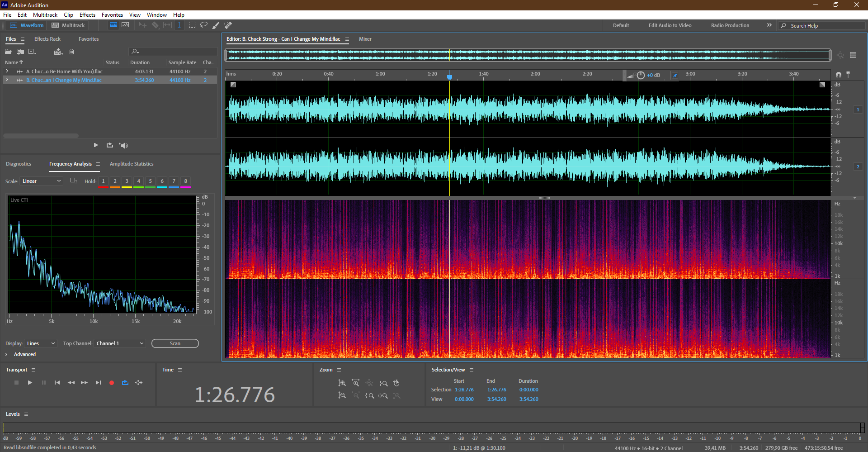
Task: Select the Marquee Selection tool
Action: pyautogui.click(x=192, y=25)
